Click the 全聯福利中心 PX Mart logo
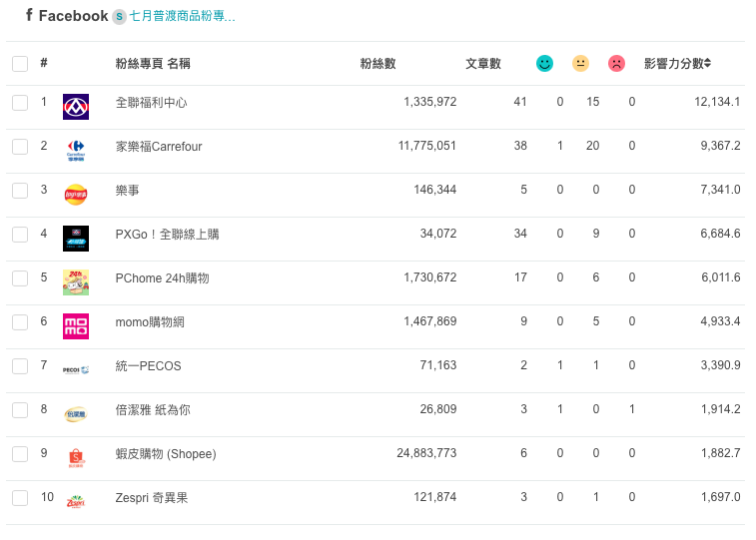Image resolution: width=756 pixels, height=540 pixels. [76, 107]
